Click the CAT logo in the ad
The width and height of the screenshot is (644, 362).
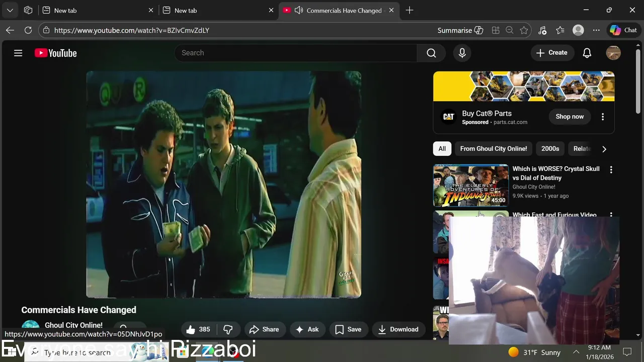[x=448, y=117]
